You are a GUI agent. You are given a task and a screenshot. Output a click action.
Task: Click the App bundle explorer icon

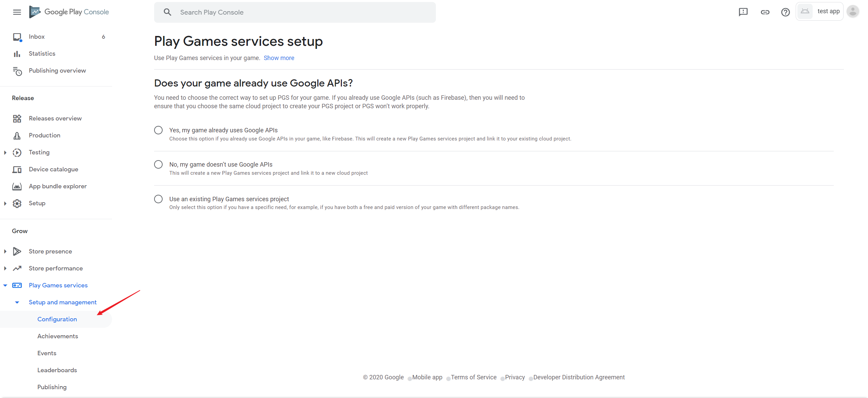click(17, 186)
